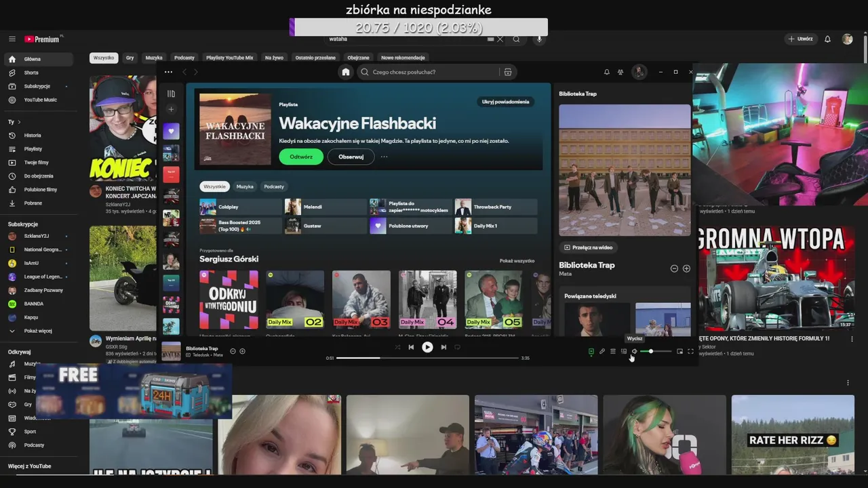Open Spotify play queue

click(612, 351)
